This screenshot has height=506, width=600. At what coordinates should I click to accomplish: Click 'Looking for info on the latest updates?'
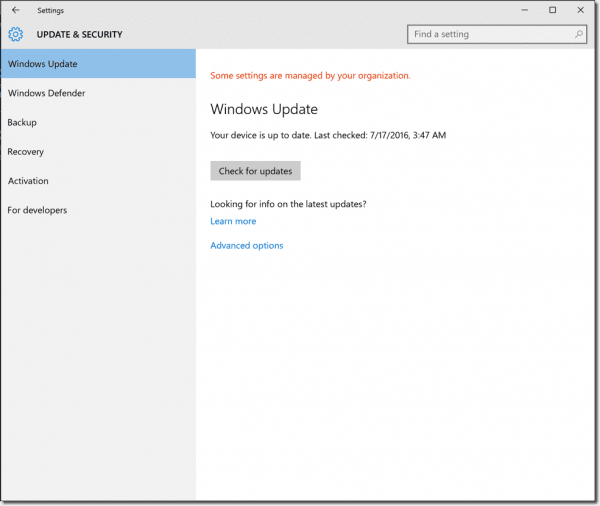point(288,204)
